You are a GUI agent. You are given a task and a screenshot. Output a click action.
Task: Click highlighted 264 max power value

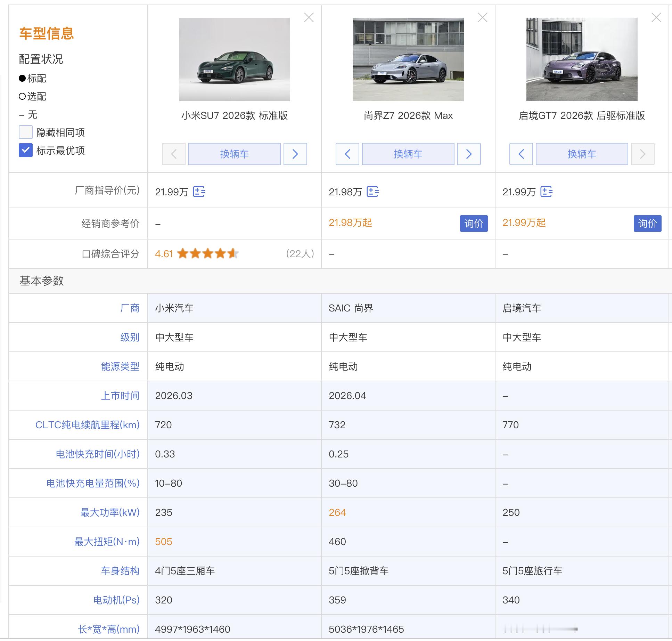point(337,512)
